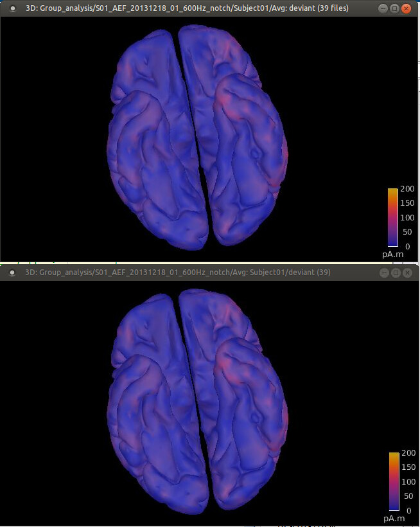Image resolution: width=420 pixels, height=527 pixels.
Task: Close the bottom 'Subject01/deviant (39)' window
Action: tap(407, 272)
